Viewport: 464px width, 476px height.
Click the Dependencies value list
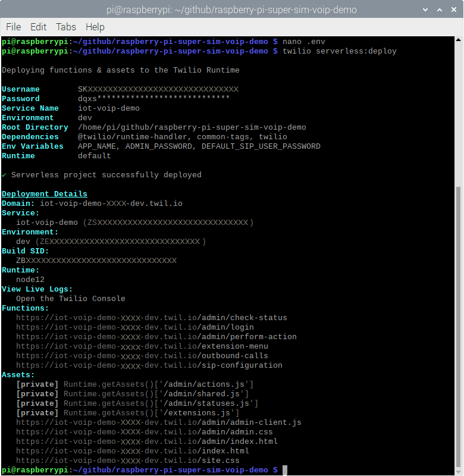point(183,137)
